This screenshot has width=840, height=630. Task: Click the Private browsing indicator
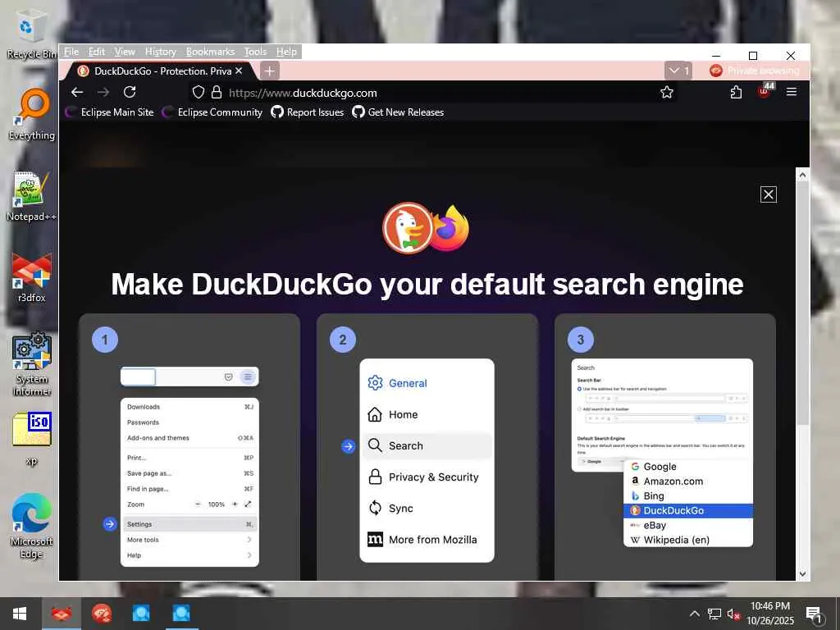[755, 71]
